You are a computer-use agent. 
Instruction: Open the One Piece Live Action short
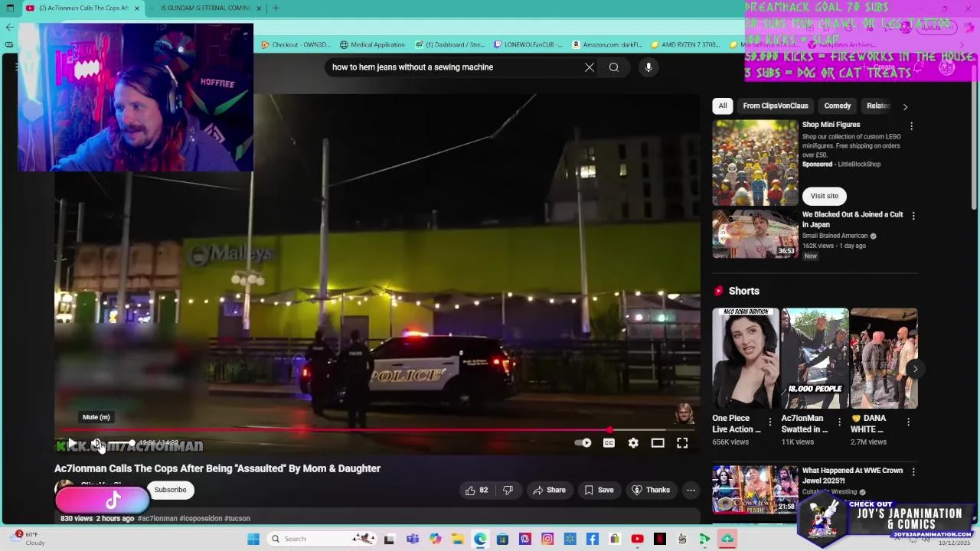tap(746, 358)
